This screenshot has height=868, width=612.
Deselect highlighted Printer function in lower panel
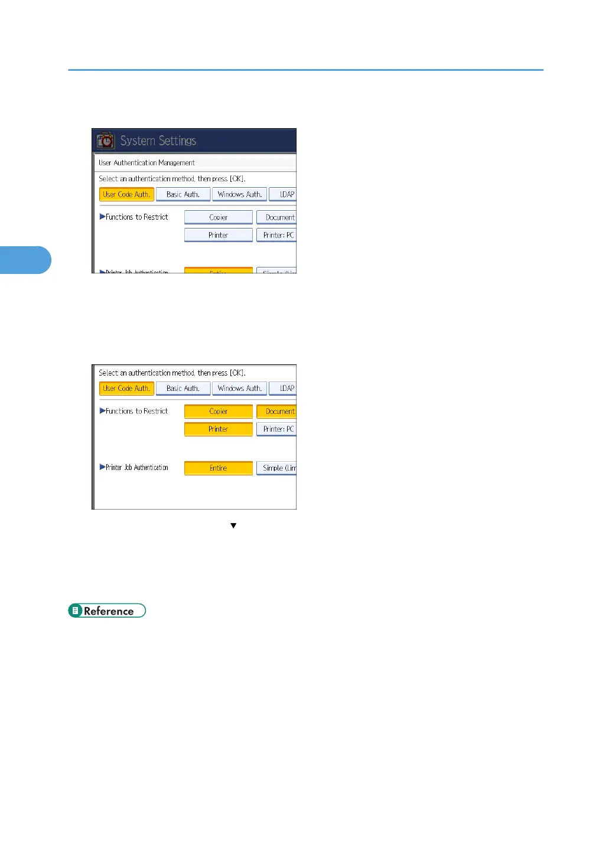tap(219, 429)
